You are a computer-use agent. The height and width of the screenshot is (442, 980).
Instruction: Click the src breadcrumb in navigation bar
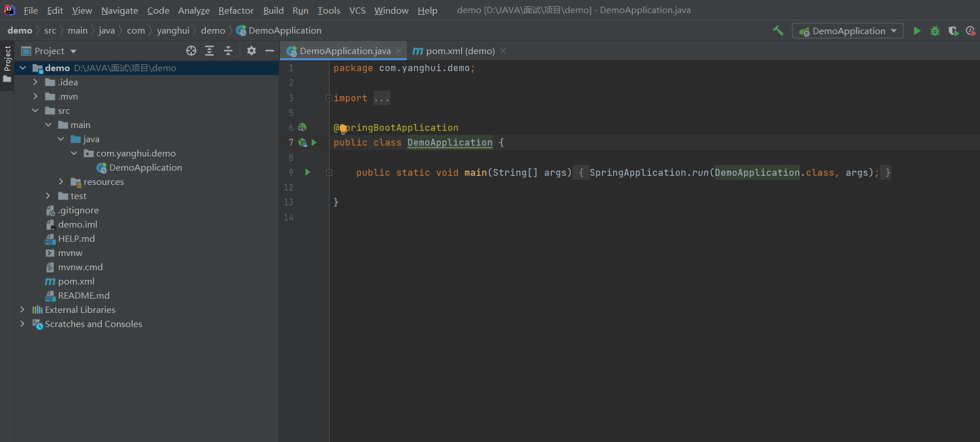click(x=50, y=31)
